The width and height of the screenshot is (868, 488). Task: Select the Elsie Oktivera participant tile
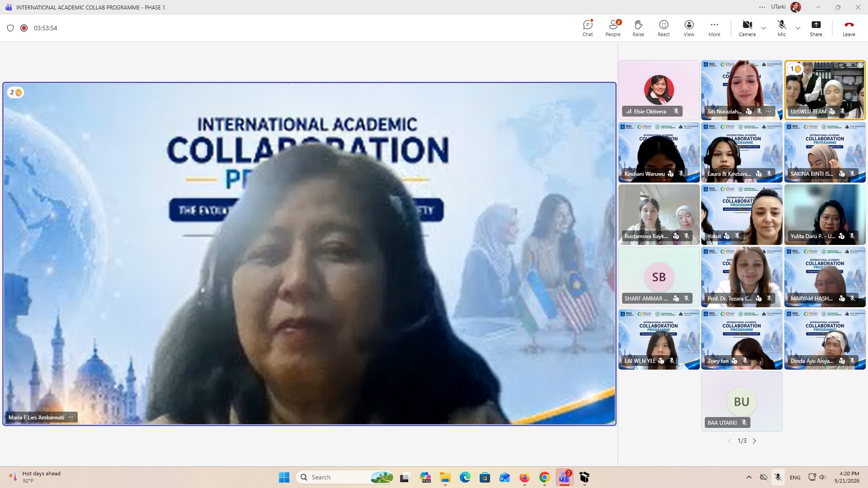pos(659,89)
